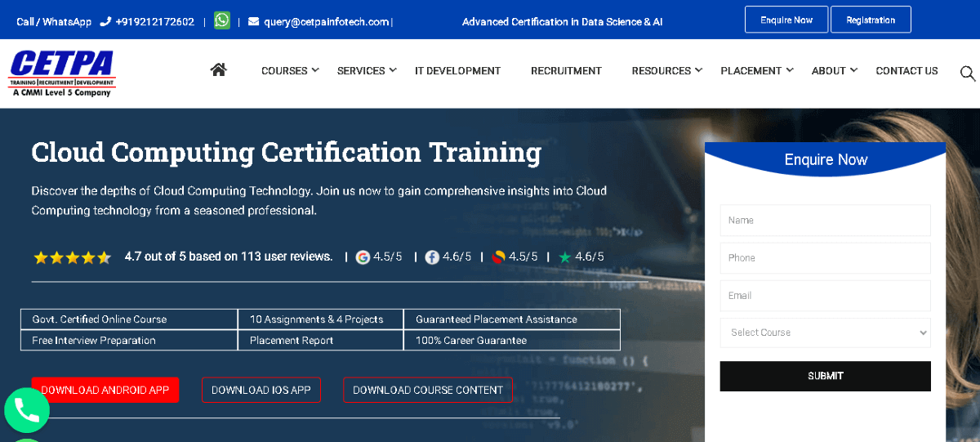Click the five-star rating graphic
Screen dimensions: 980x442
(72, 257)
